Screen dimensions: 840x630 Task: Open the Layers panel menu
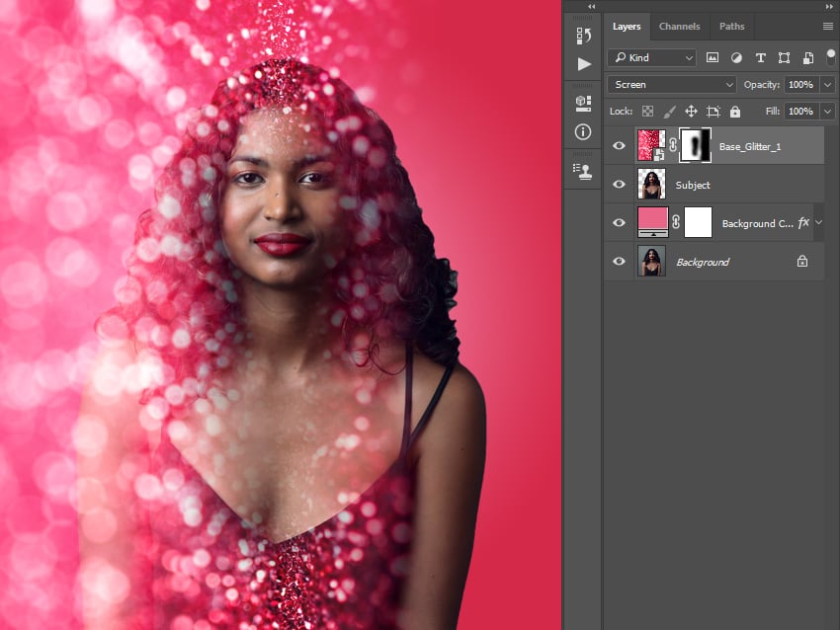(827, 27)
